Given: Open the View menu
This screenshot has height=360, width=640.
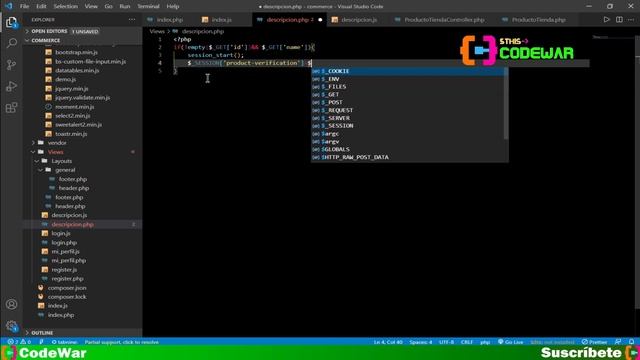Looking at the screenshot, I should tap(91, 7).
